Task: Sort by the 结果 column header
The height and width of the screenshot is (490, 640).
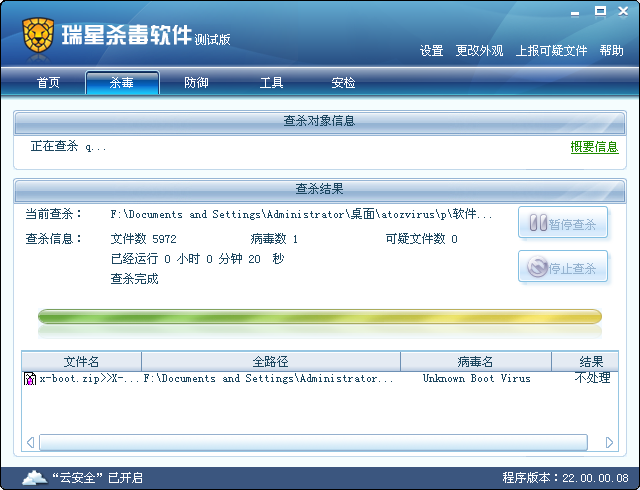Action: click(x=585, y=361)
